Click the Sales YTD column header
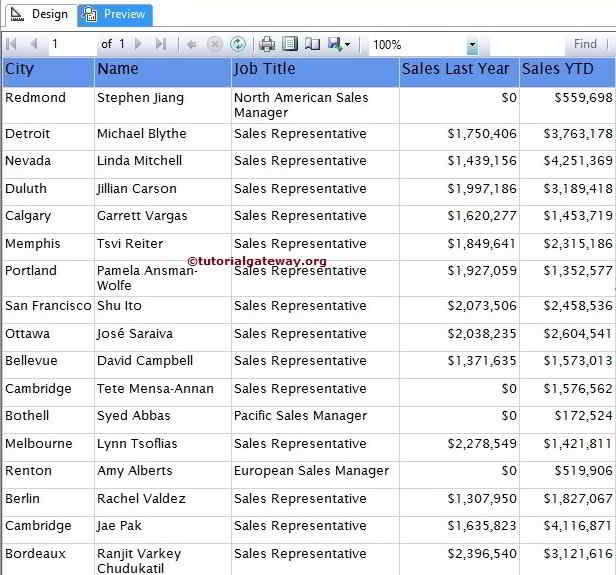The height and width of the screenshot is (575, 616). [567, 72]
